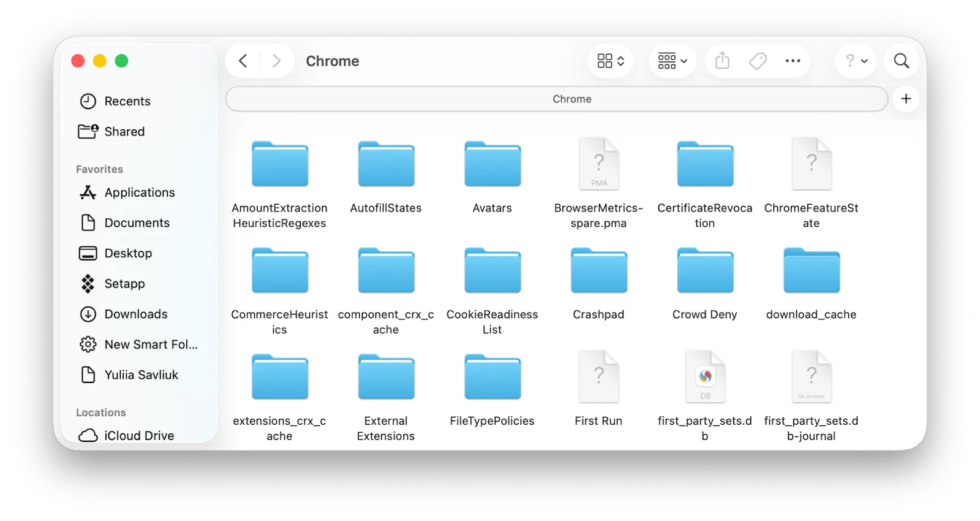
Task: Select the BrowserMetrics-spare.pma file
Action: coord(598,165)
